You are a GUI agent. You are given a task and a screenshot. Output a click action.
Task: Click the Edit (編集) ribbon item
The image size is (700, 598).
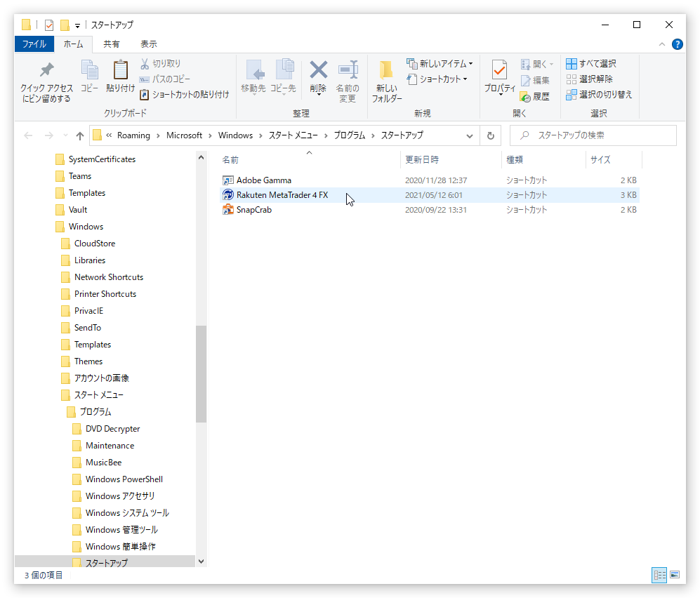[535, 80]
